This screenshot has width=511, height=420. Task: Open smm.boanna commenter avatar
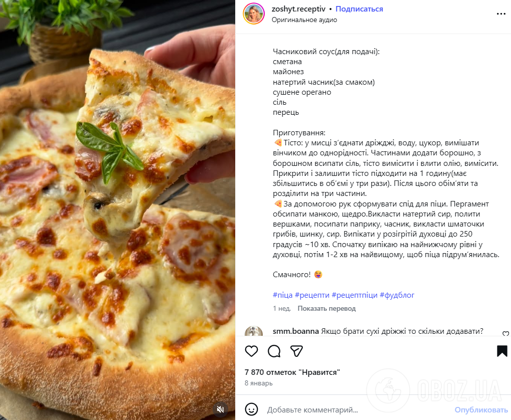point(254,332)
